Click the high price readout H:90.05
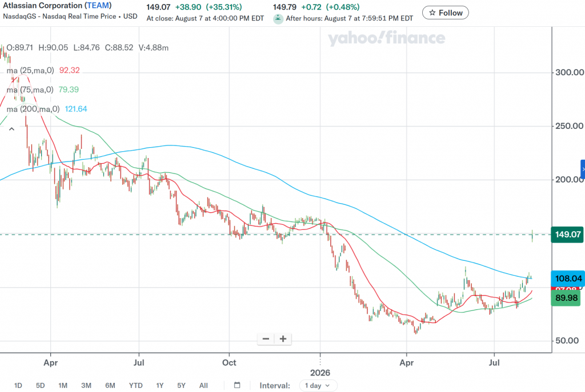 point(53,48)
